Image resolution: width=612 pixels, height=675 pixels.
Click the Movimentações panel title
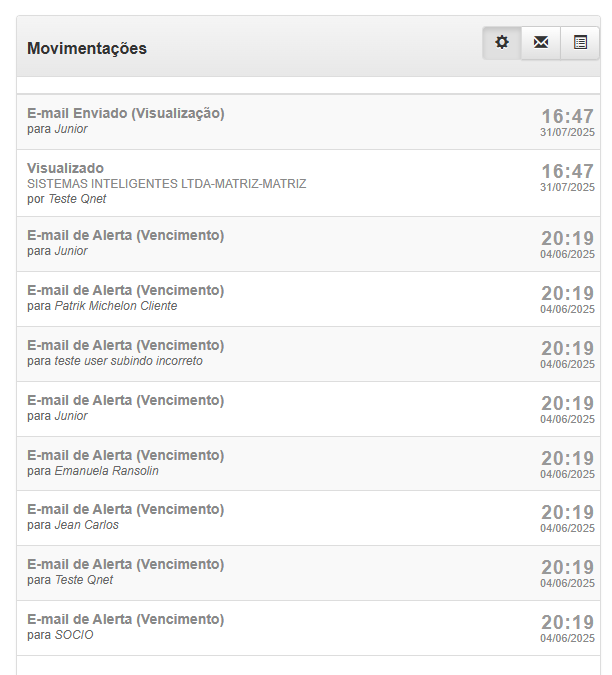pos(87,48)
